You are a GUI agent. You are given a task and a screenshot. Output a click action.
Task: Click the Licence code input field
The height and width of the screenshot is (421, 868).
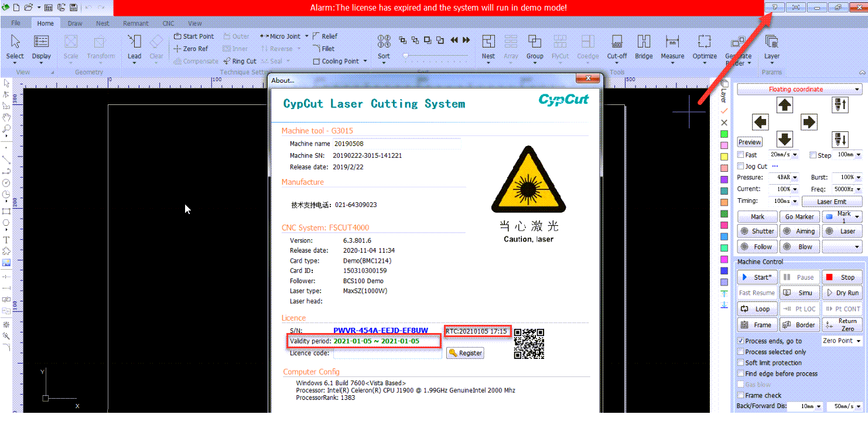click(x=388, y=353)
